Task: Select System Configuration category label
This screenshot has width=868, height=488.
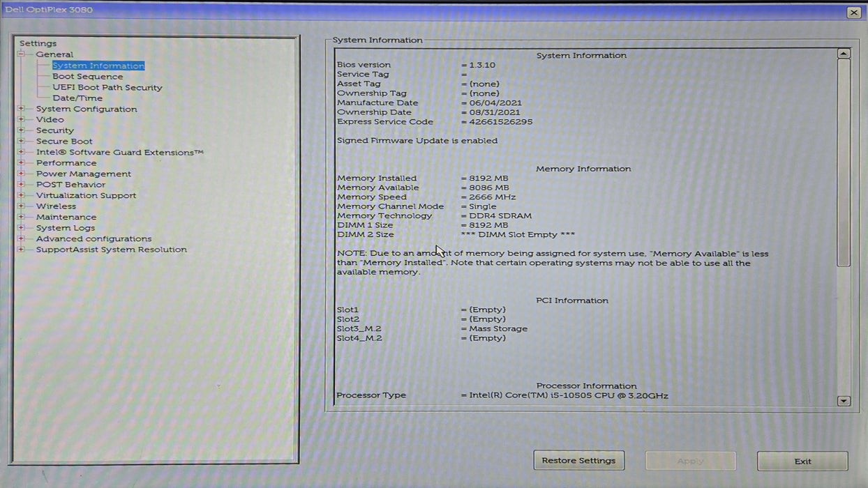Action: (87, 109)
